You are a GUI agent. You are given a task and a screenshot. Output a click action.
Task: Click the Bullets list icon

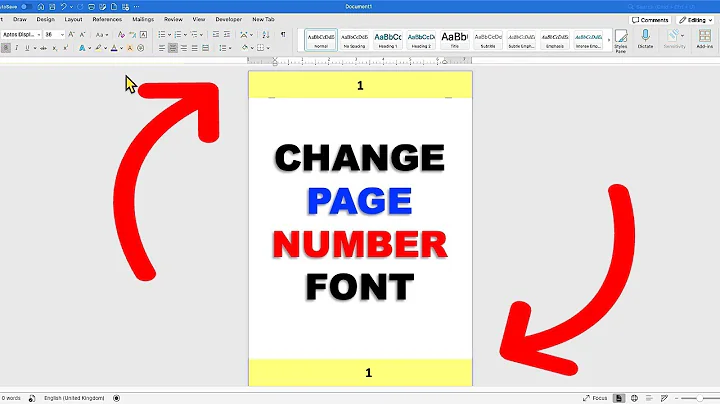coord(162,34)
